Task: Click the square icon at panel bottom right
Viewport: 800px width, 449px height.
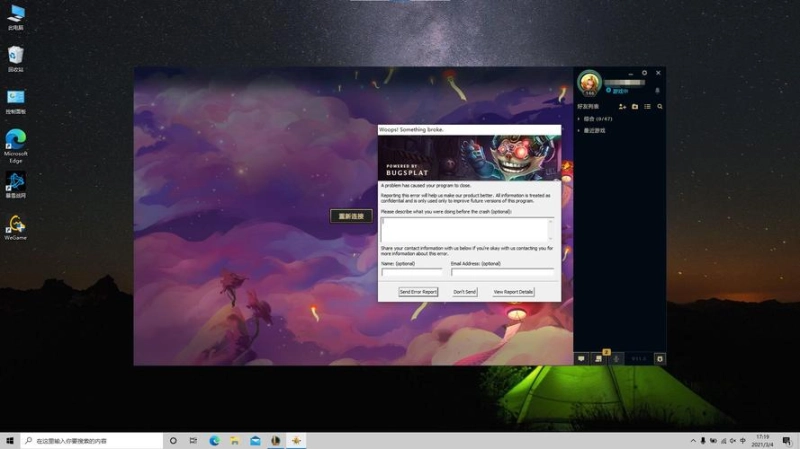Action: (x=660, y=359)
